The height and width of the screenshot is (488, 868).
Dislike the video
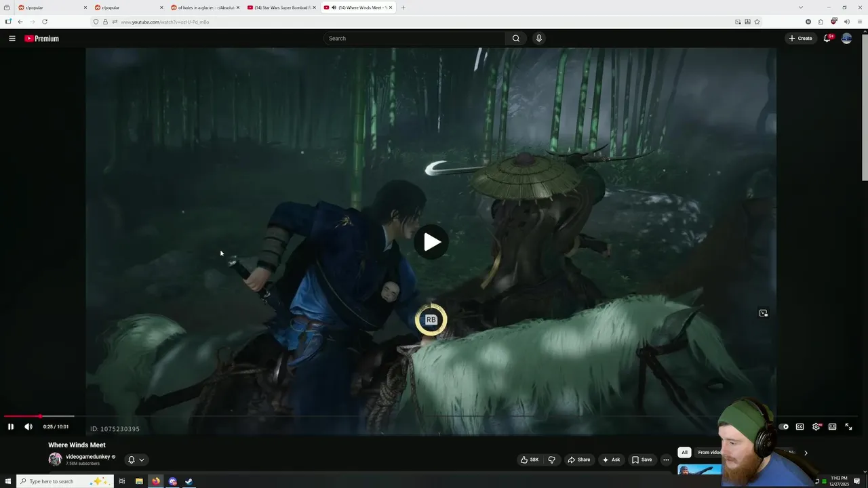(551, 460)
